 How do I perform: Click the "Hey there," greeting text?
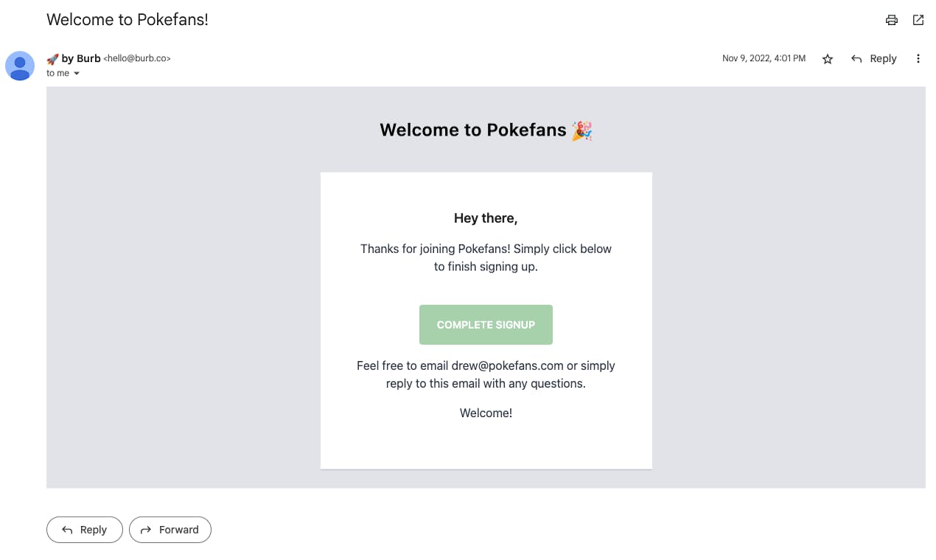tap(486, 218)
